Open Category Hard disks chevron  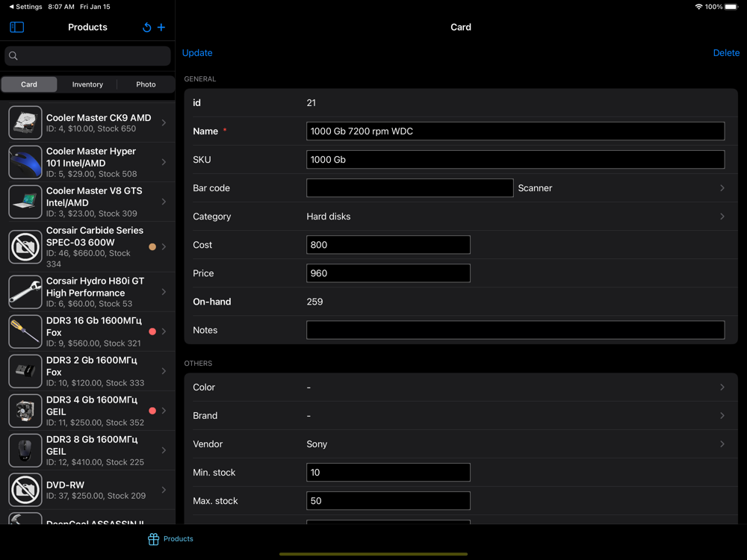722,217
